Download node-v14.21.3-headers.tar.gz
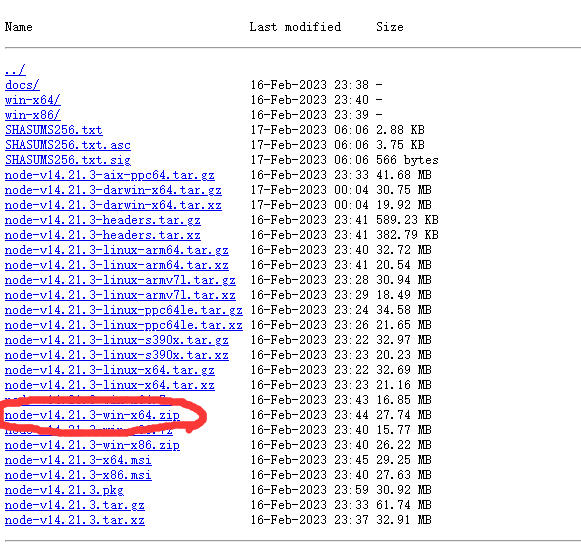This screenshot has width=581, height=554. point(103,220)
